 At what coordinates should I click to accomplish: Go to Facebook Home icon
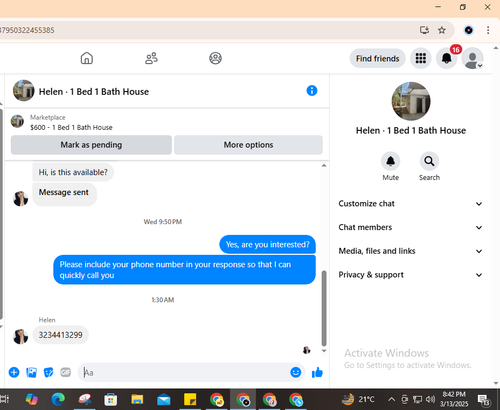pos(87,58)
